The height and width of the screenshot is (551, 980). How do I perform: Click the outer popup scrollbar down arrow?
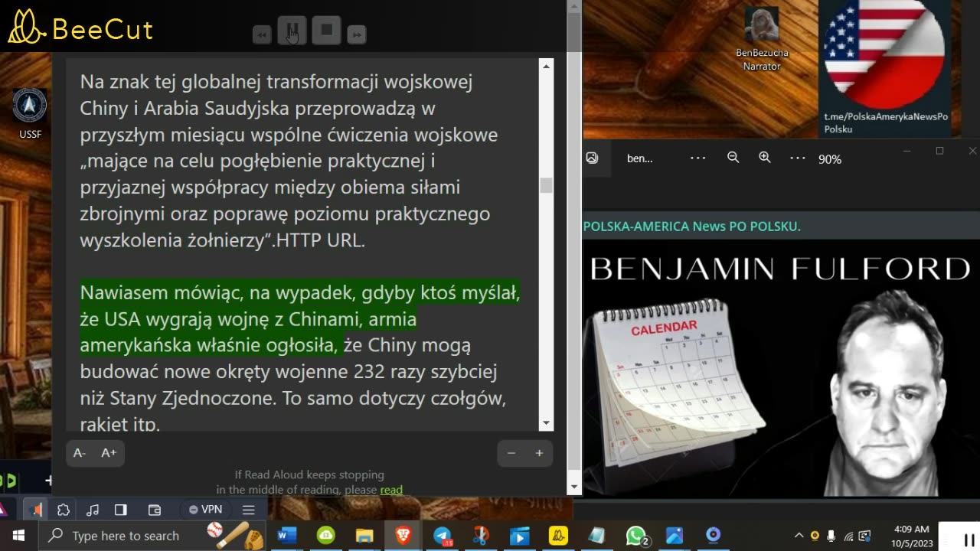coord(574,487)
